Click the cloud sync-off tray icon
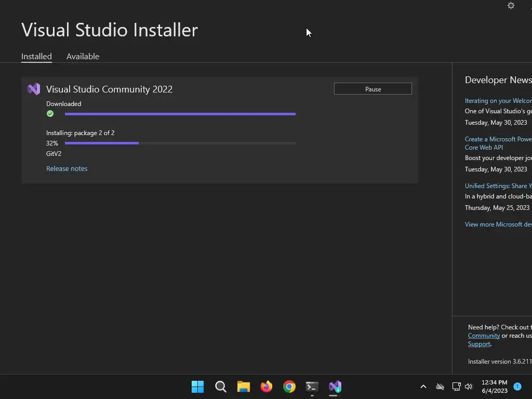Viewport: 532px width, 399px height. [x=440, y=387]
